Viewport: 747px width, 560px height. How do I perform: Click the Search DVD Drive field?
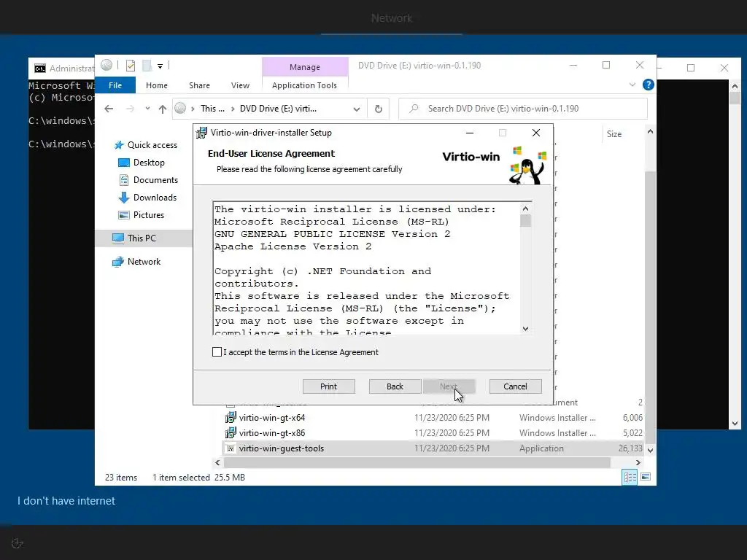pos(522,109)
